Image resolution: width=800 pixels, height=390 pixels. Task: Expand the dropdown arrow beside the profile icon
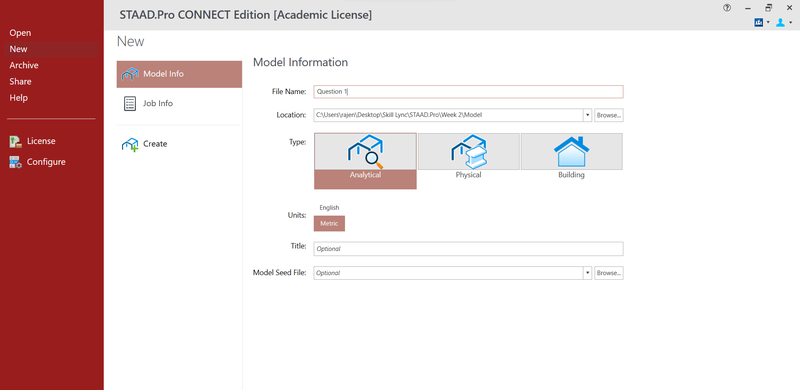click(791, 23)
